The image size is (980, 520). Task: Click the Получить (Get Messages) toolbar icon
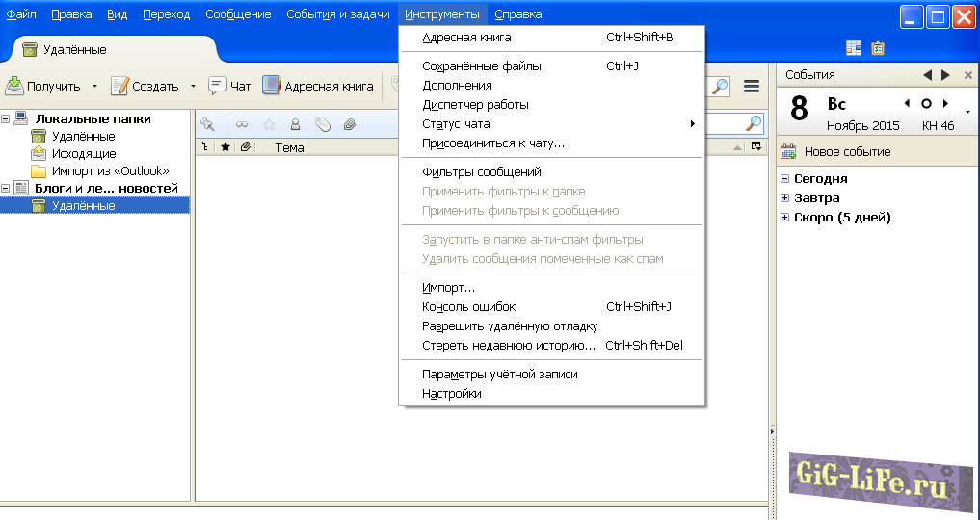[14, 86]
